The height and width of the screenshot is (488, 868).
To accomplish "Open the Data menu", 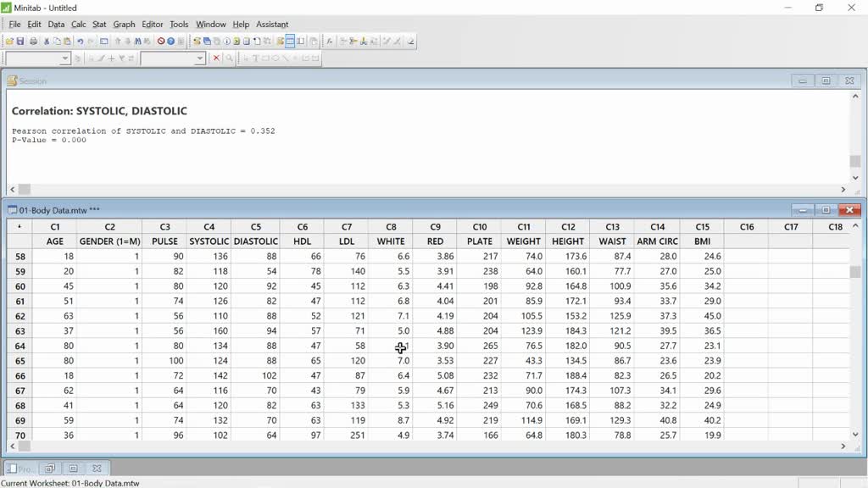I will point(56,25).
